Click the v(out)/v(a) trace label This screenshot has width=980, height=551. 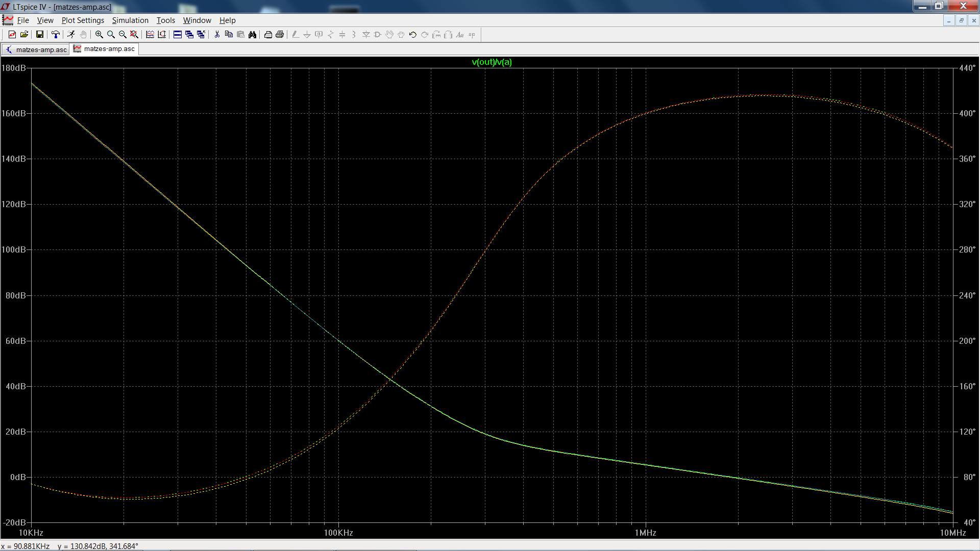click(x=492, y=62)
